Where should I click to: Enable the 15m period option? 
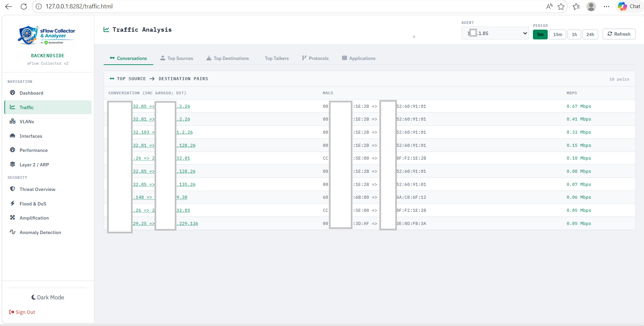pyautogui.click(x=557, y=34)
